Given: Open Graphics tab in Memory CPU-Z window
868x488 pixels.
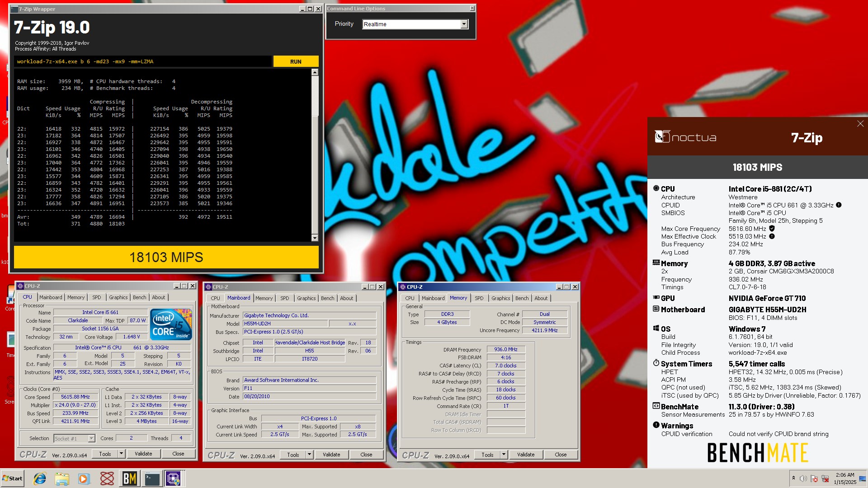Looking at the screenshot, I should (x=500, y=298).
